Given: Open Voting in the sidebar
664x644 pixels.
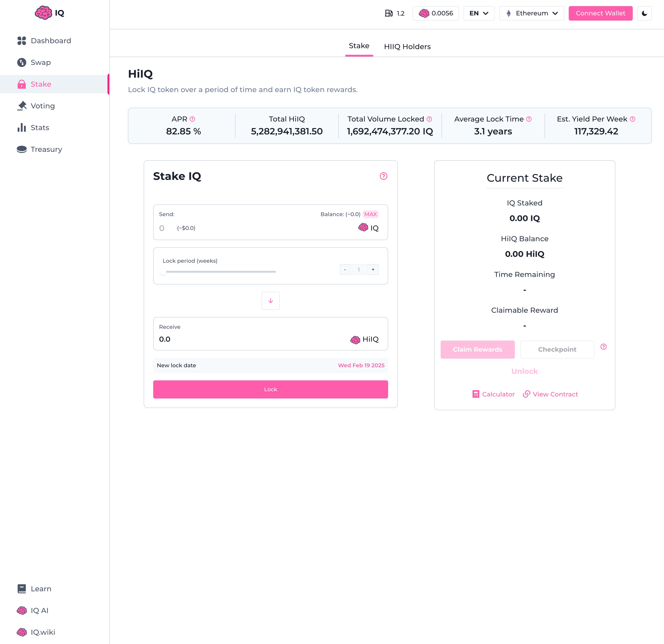Looking at the screenshot, I should (43, 106).
